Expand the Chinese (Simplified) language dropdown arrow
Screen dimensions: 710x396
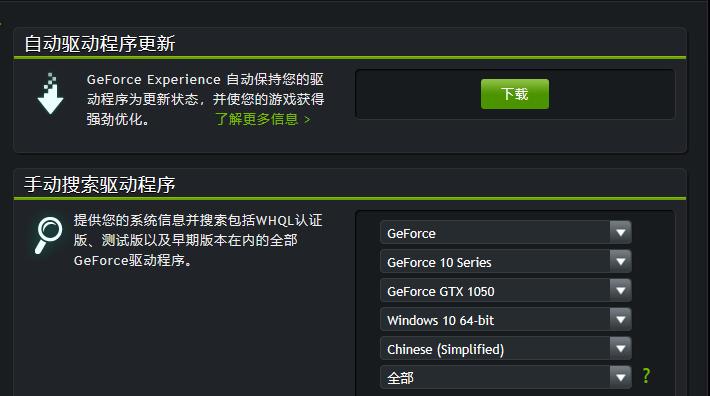coord(620,348)
